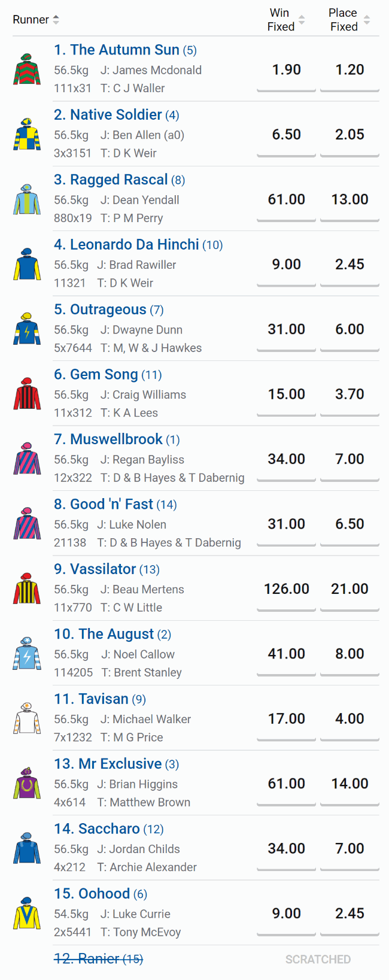The width and height of the screenshot is (389, 980).
Task: Select The Autumn Sun win odds 1.90
Action: tap(286, 70)
